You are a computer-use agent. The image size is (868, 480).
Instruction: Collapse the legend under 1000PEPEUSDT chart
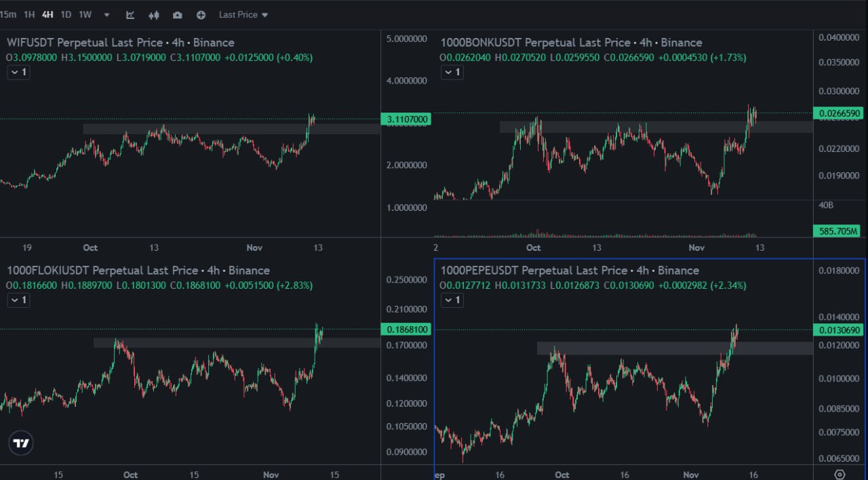coord(452,300)
